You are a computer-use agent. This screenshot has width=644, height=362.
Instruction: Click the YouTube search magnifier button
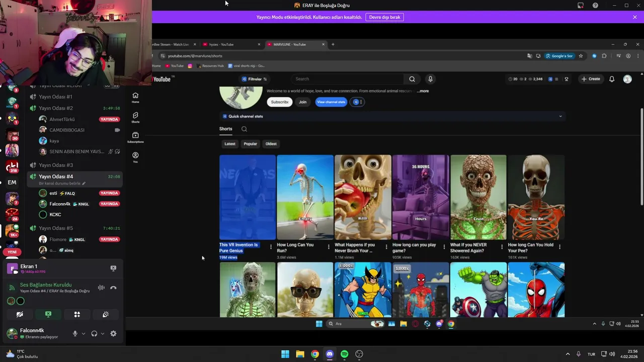pos(412,79)
